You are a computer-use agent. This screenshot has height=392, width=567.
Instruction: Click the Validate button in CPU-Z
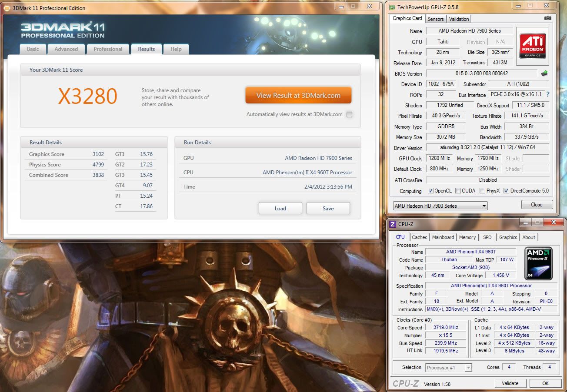510,383
